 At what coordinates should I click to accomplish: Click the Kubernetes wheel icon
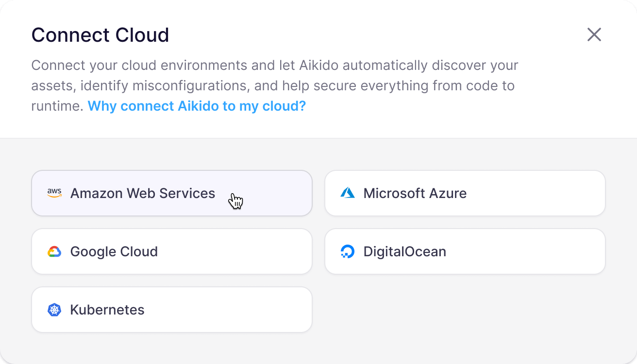(x=54, y=310)
